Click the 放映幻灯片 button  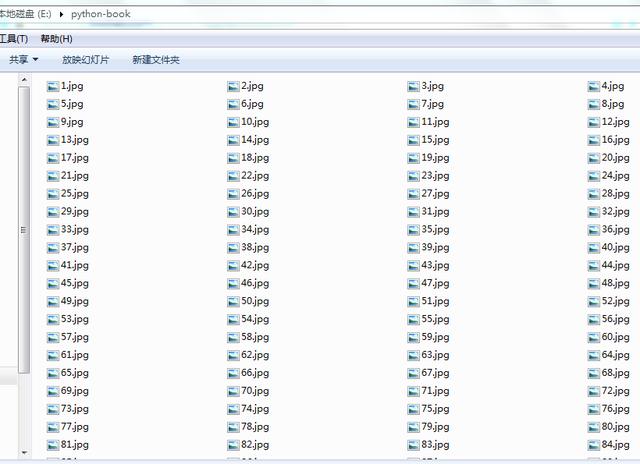click(86, 60)
